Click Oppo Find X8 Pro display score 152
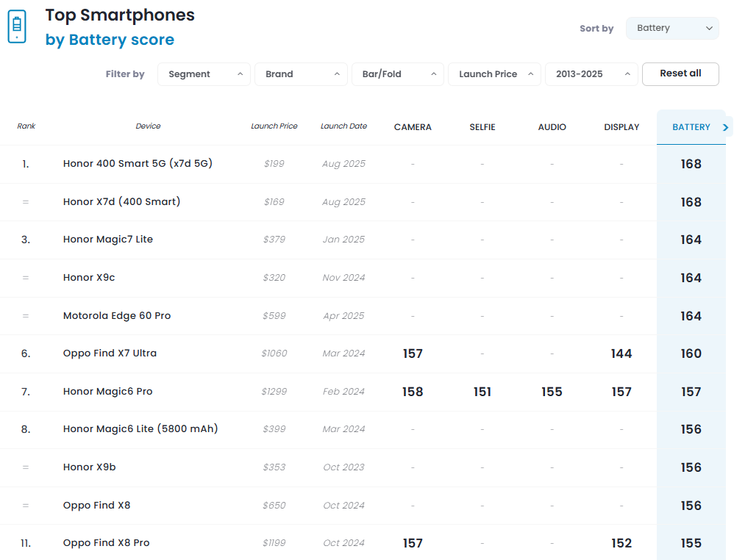This screenshot has width=734, height=560. tap(621, 543)
